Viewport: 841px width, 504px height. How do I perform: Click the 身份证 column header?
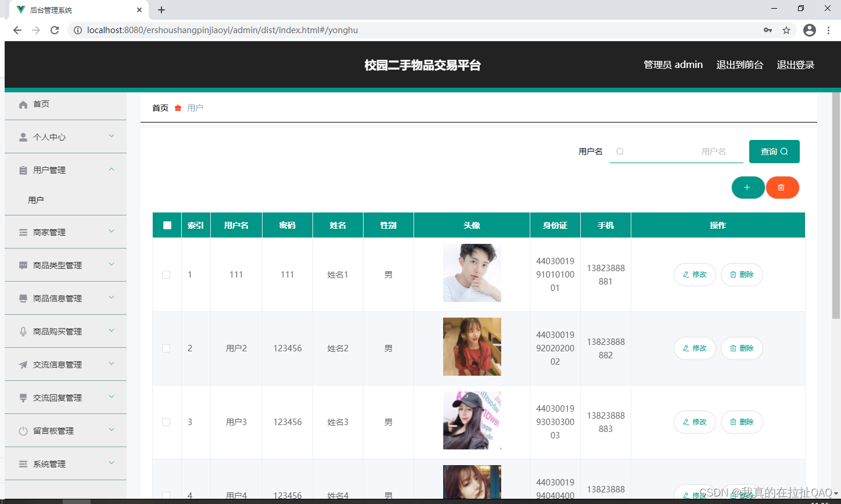pyautogui.click(x=555, y=225)
